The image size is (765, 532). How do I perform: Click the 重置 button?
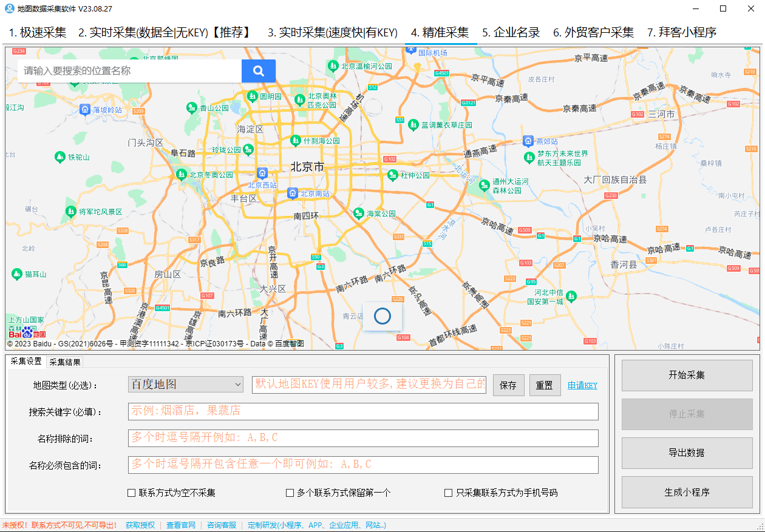(545, 385)
